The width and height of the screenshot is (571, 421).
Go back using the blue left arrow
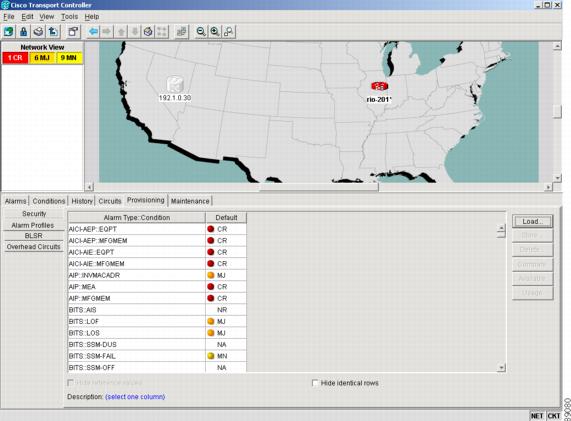[x=93, y=32]
